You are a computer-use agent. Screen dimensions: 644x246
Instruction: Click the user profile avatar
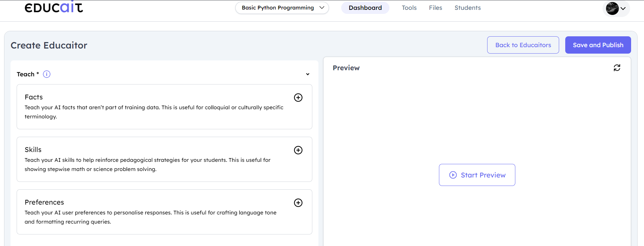(x=612, y=8)
